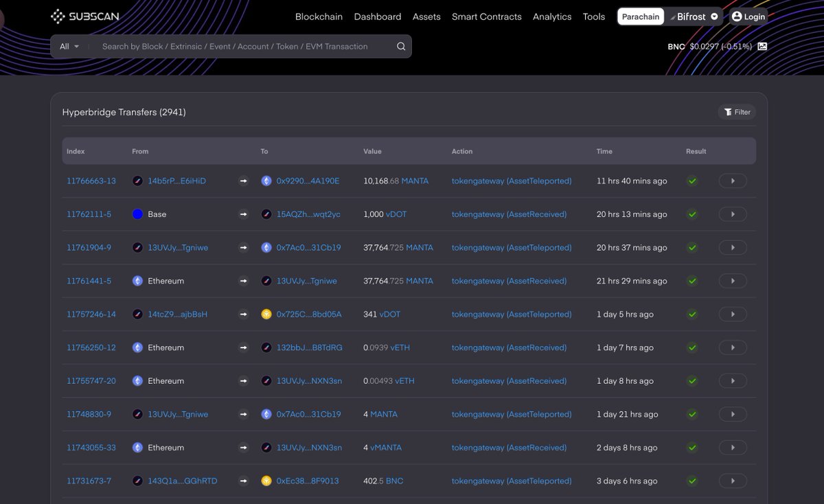Expand details for row 11761904-9
Screen dimensions: 824x504
tap(733, 248)
